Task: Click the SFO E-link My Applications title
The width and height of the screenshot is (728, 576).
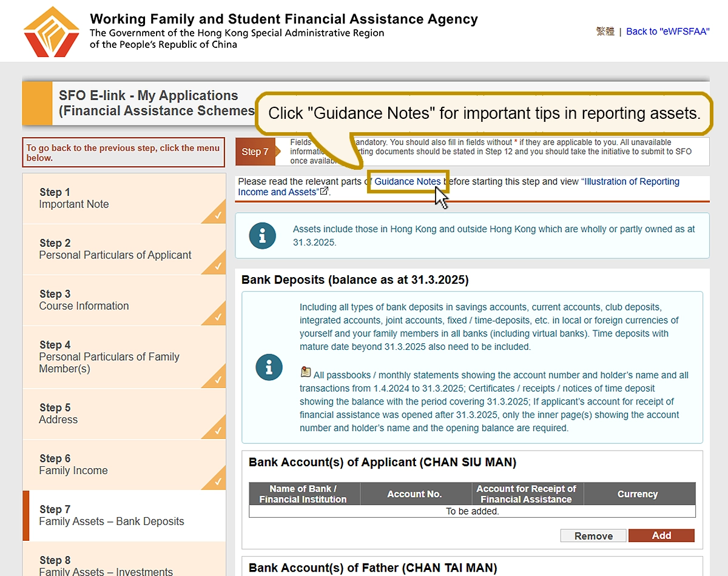Action: [157, 103]
